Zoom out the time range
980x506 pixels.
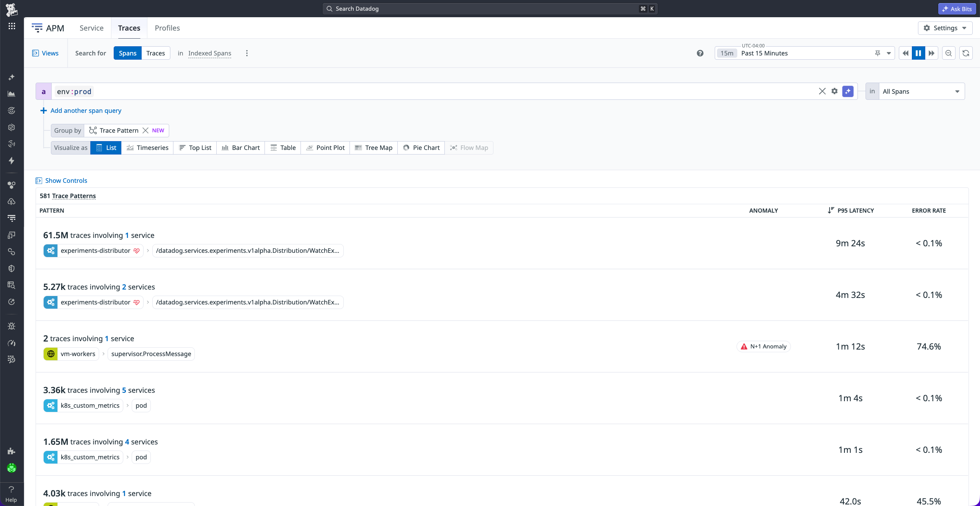949,53
